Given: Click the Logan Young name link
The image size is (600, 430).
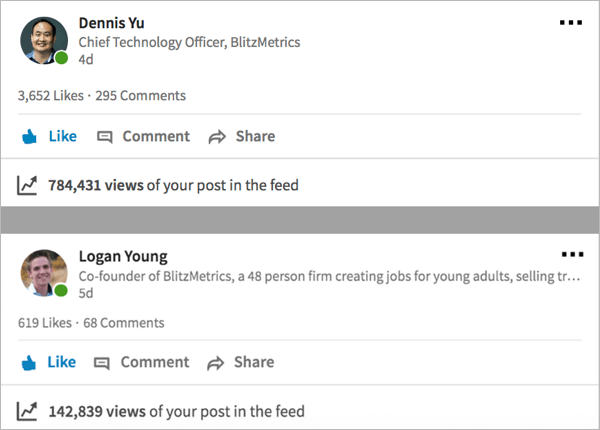Looking at the screenshot, I should (123, 256).
